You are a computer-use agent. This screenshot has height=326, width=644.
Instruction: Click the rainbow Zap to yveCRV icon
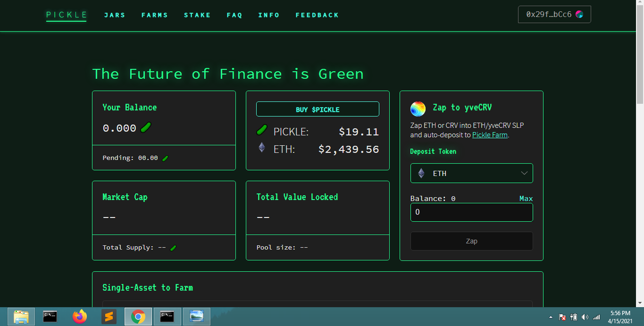coord(417,108)
